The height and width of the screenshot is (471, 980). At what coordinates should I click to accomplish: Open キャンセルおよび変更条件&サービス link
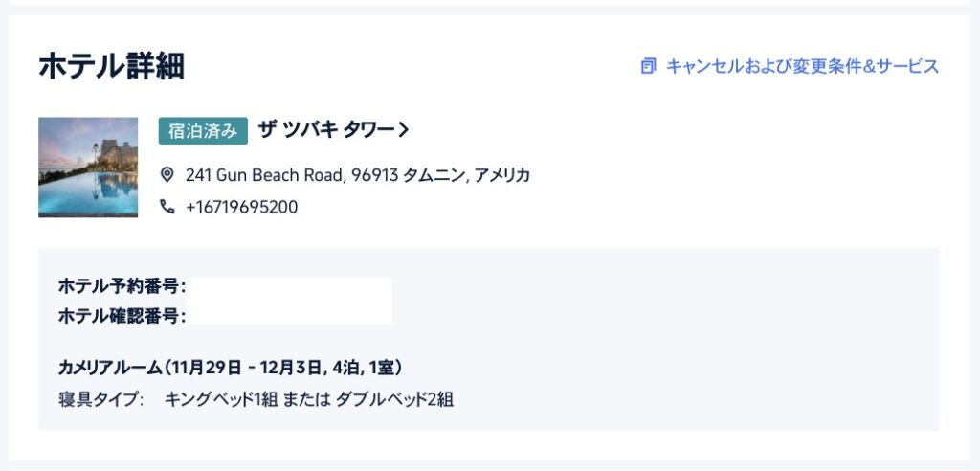point(803,66)
